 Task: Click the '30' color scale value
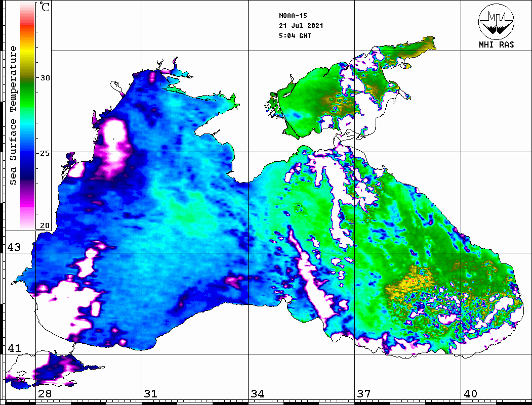45,78
